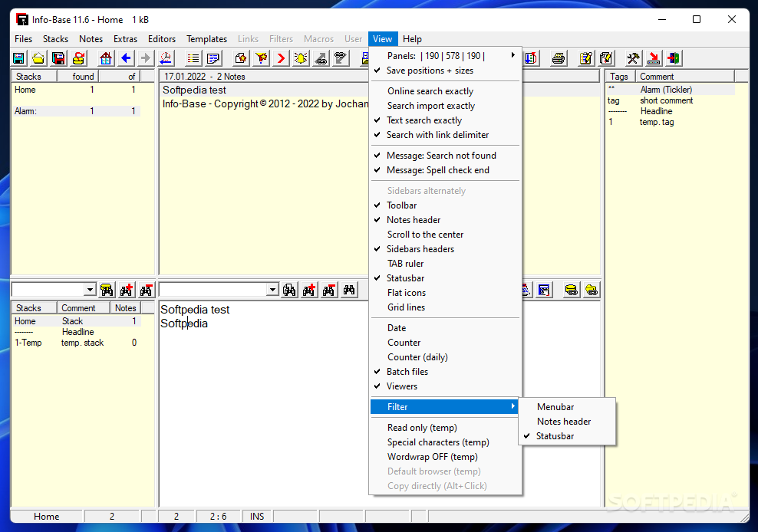Click the clock with blue arrow history icon
Viewport: 758px width, 532px height.
[166, 58]
